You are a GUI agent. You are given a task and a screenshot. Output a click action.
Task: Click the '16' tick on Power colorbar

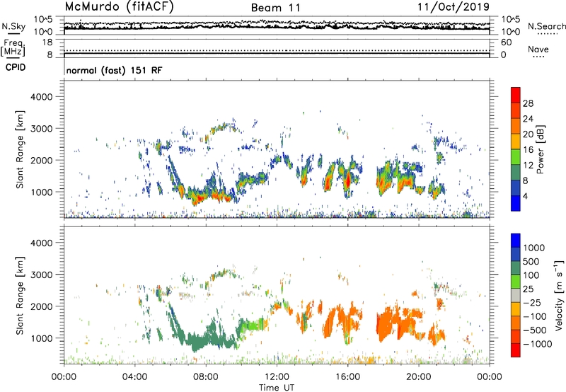528,150
